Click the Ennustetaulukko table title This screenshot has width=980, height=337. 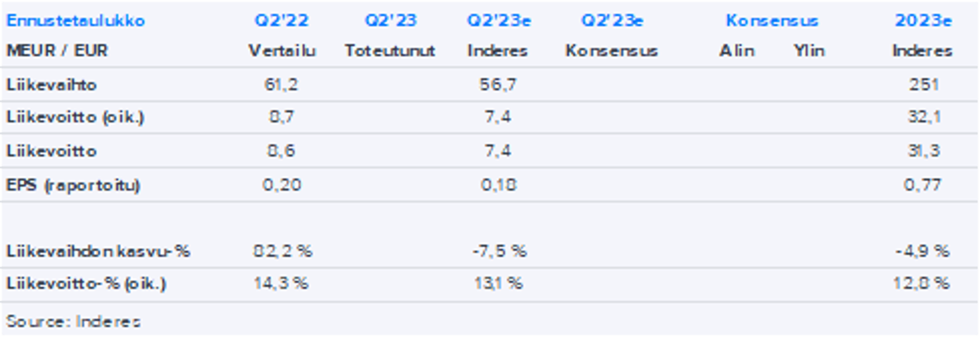76,20
